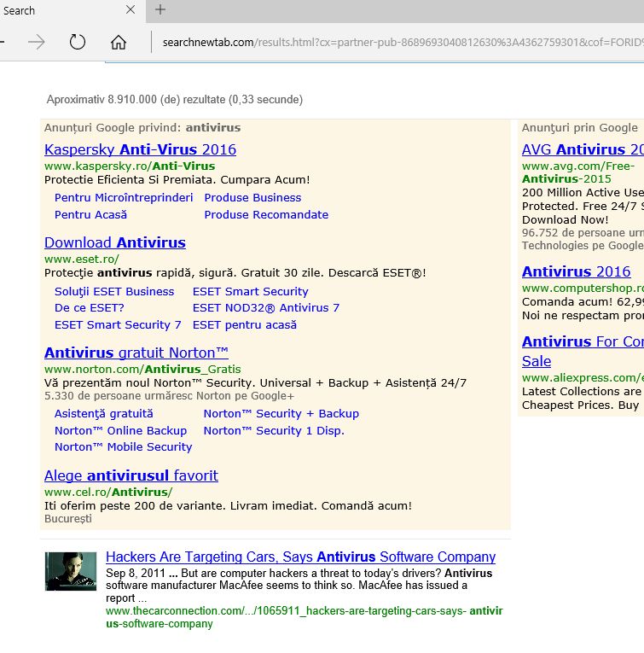Click Iti oferim peste 200 de variante text

(228, 505)
